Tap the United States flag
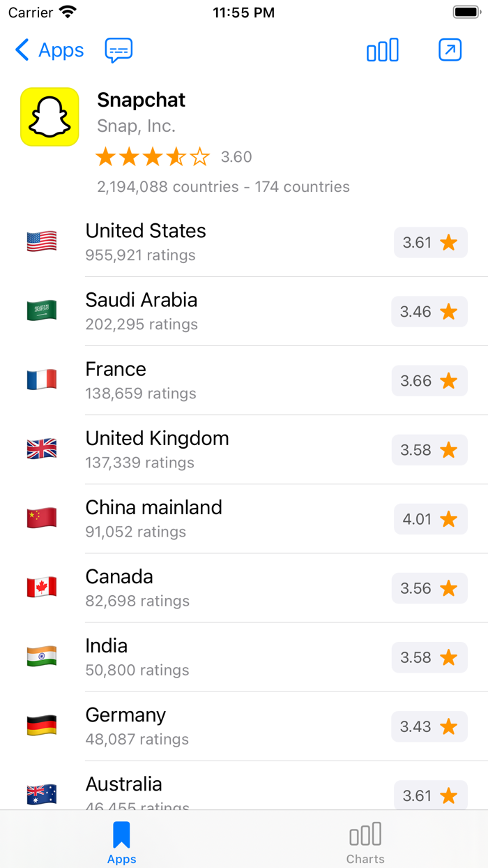This screenshot has width=488, height=868. (x=41, y=242)
